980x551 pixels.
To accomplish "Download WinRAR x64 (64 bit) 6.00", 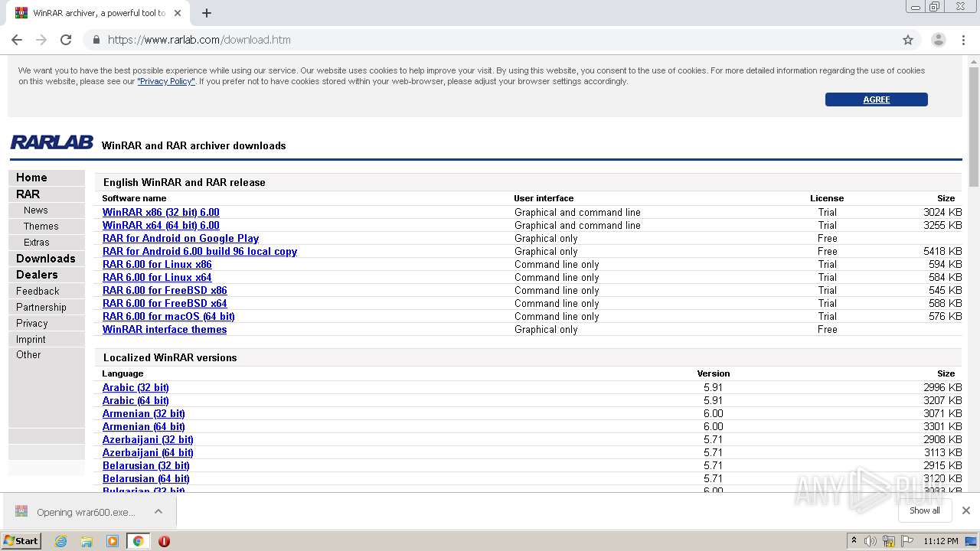I will coord(161,225).
